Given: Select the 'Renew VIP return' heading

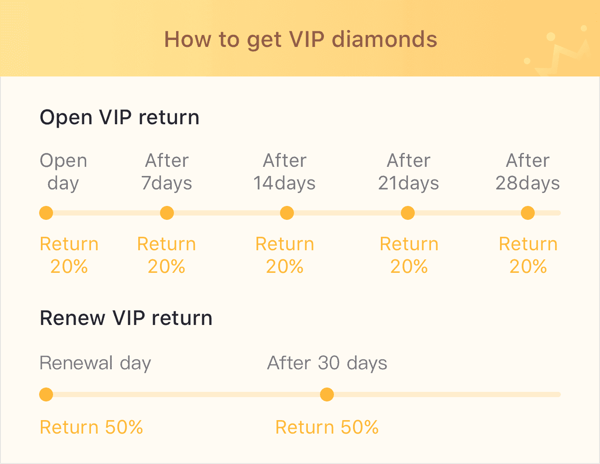Looking at the screenshot, I should pyautogui.click(x=126, y=319).
